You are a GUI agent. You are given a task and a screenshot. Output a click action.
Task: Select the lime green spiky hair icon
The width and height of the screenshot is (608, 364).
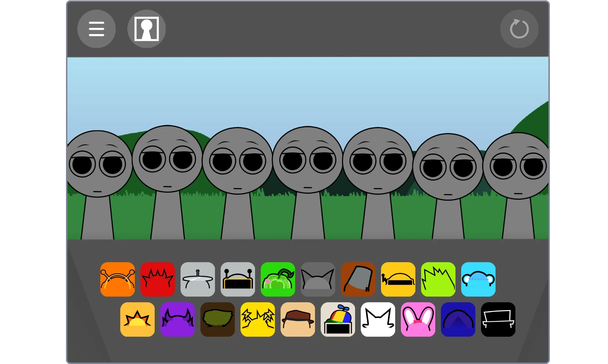pos(438,279)
